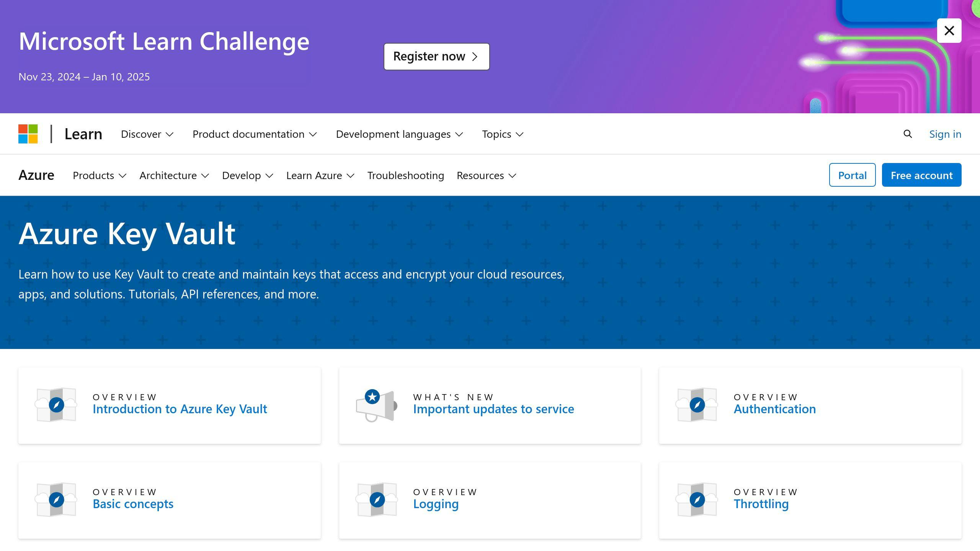Screen dimensions: 980x551
Task: Click the Authentication overview map icon
Action: click(697, 405)
